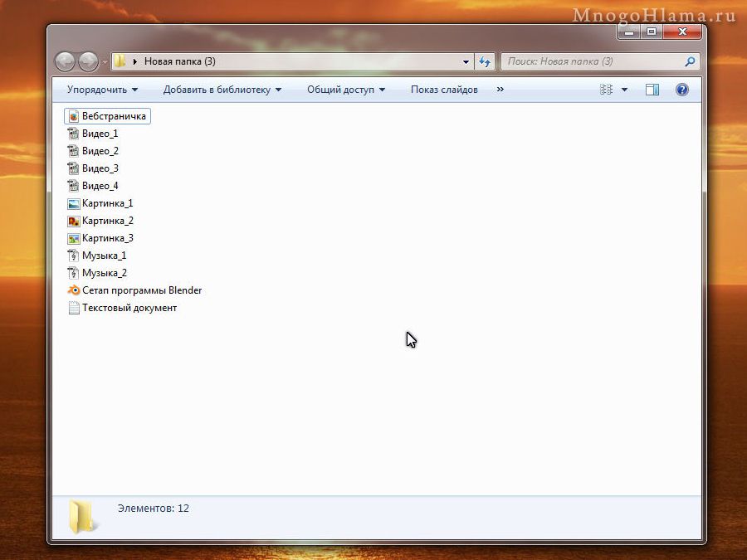Click the Музыка_1 audio file icon
The width and height of the screenshot is (747, 560).
(73, 256)
